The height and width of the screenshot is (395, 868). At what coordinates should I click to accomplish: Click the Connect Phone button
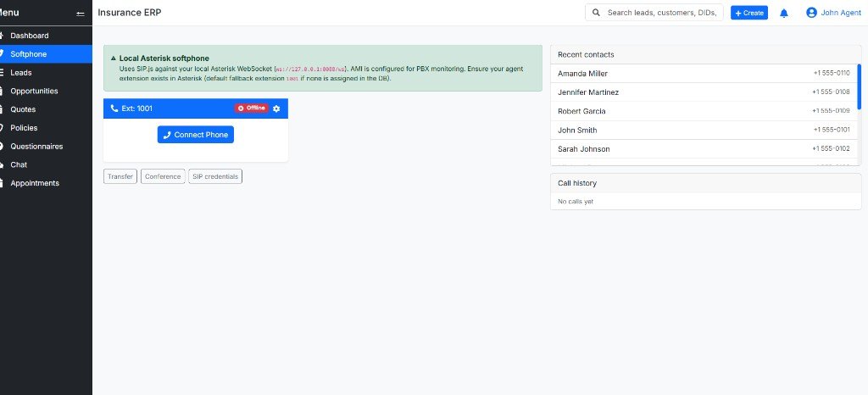tap(196, 135)
